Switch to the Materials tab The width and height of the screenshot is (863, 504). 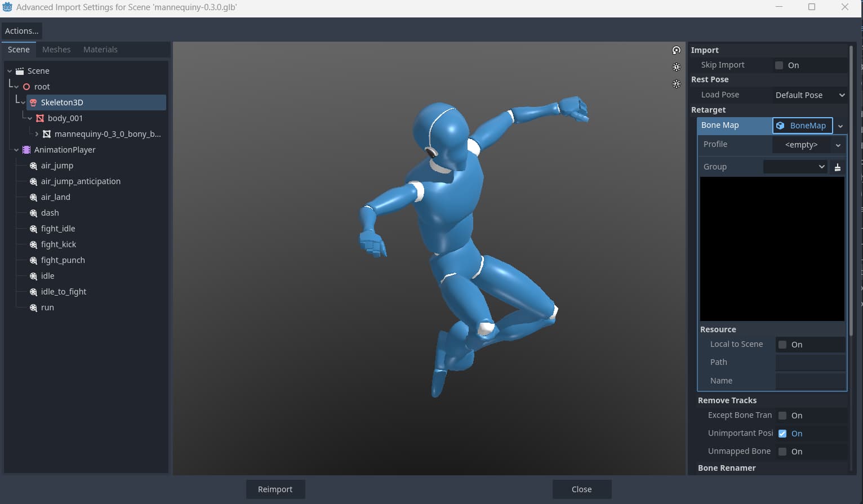pyautogui.click(x=100, y=50)
